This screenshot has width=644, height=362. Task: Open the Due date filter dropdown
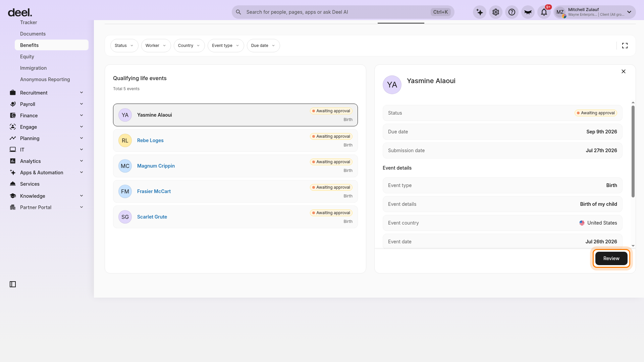point(263,46)
